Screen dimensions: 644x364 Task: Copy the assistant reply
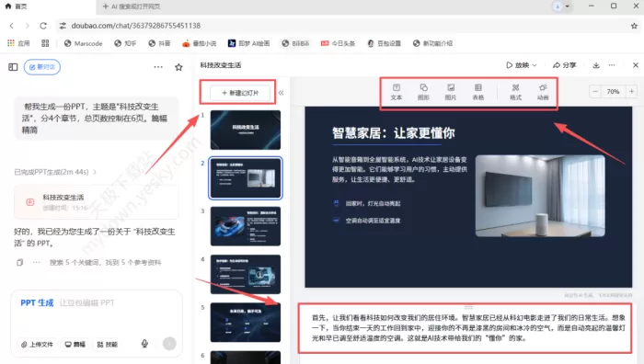pyautogui.click(x=19, y=262)
